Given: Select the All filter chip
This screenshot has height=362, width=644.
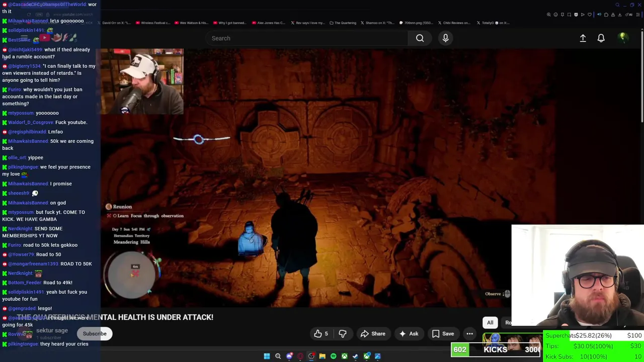Looking at the screenshot, I should point(490,323).
